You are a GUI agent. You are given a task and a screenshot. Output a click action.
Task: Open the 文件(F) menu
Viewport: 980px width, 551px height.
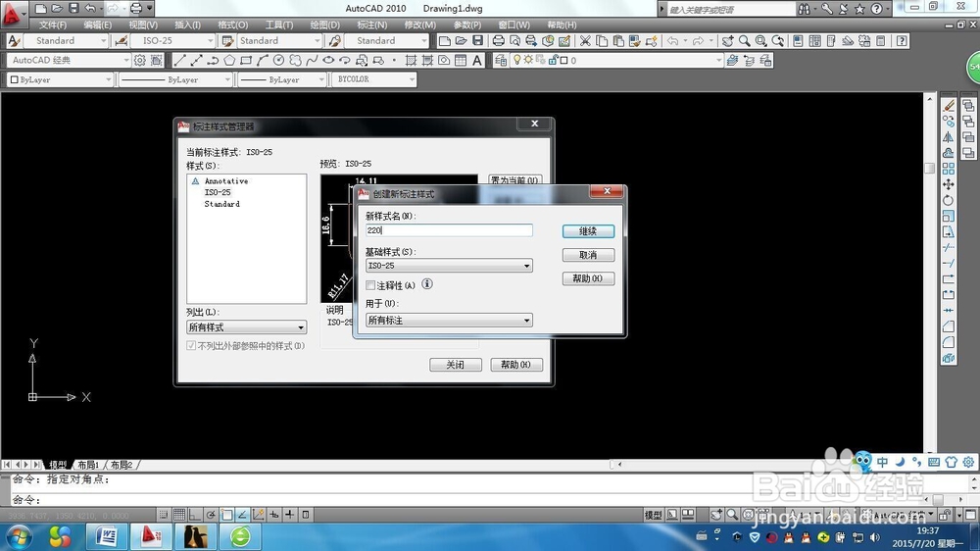(x=53, y=25)
